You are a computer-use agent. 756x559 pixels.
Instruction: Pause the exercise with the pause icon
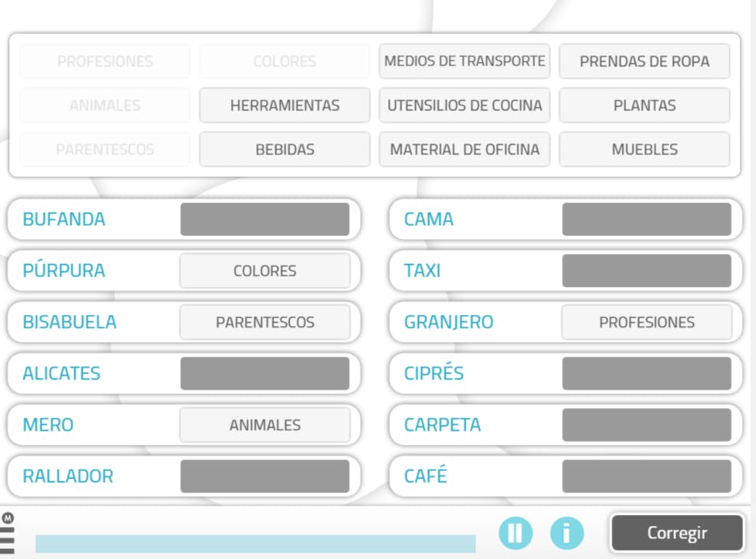tap(515, 533)
